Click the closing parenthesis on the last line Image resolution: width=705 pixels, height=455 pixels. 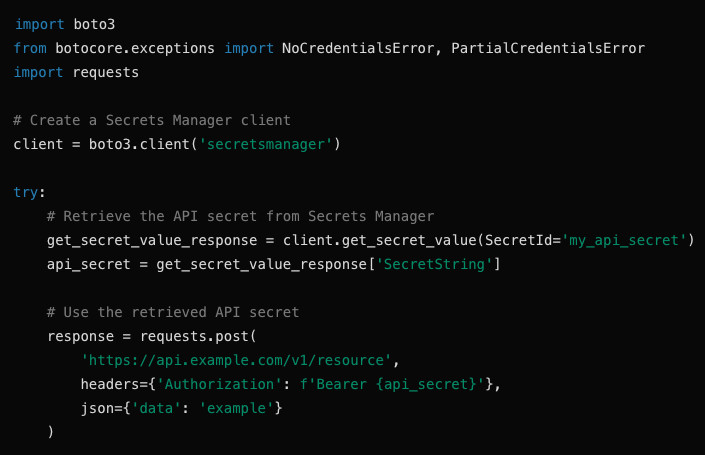(x=50, y=432)
